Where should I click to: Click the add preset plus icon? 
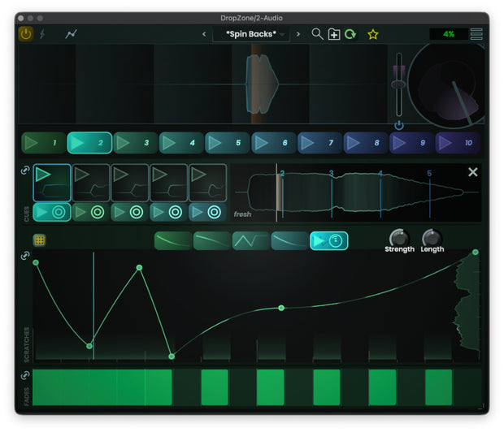334,34
